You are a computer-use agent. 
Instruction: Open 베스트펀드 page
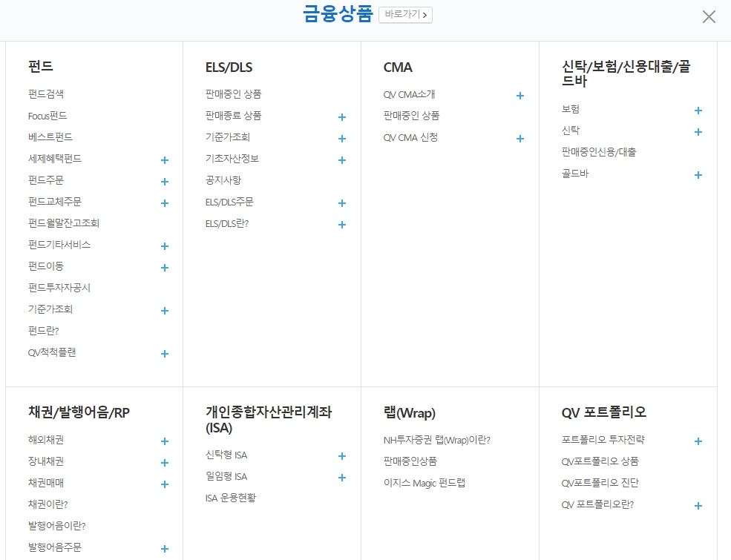pyautogui.click(x=47, y=137)
